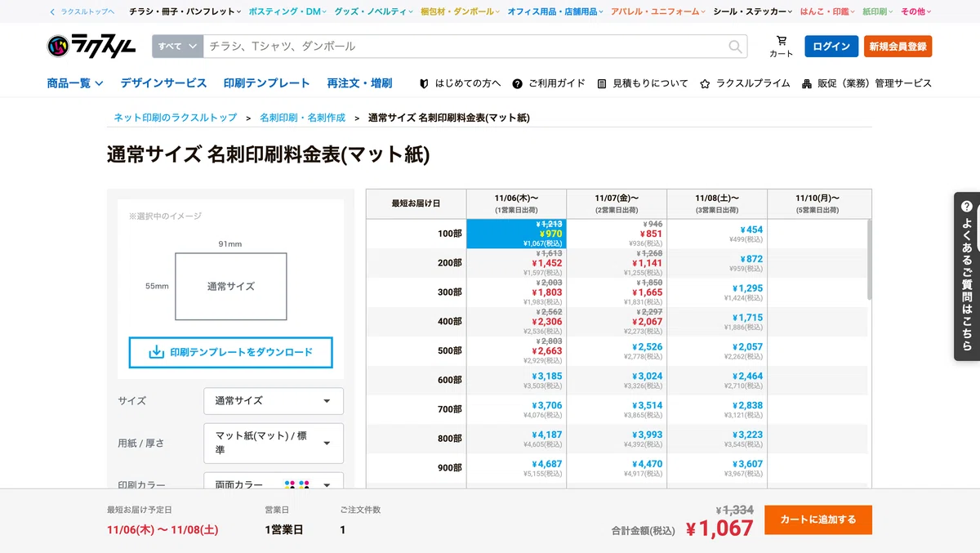Expand the 梱包材・ダンボール category menu
The height and width of the screenshot is (553, 980).
[461, 11]
